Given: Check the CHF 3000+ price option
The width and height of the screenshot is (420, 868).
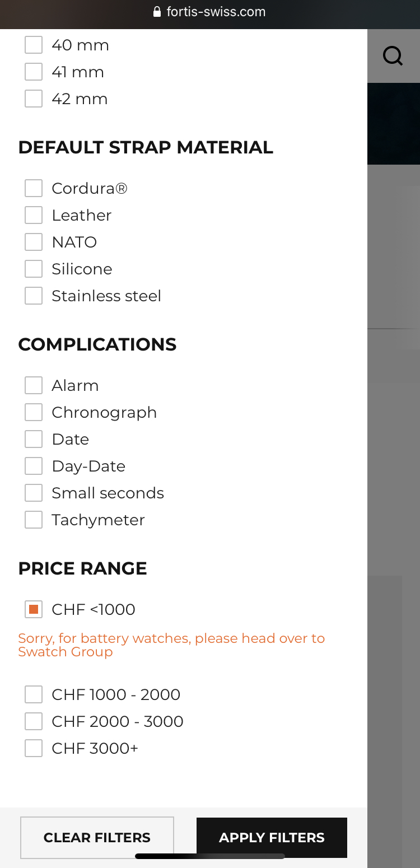Looking at the screenshot, I should [34, 748].
